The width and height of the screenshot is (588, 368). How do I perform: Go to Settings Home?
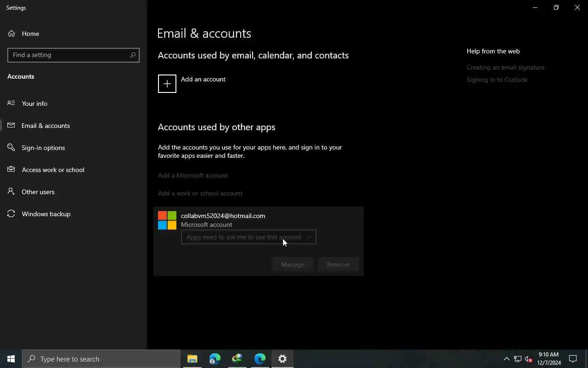pyautogui.click(x=73, y=34)
